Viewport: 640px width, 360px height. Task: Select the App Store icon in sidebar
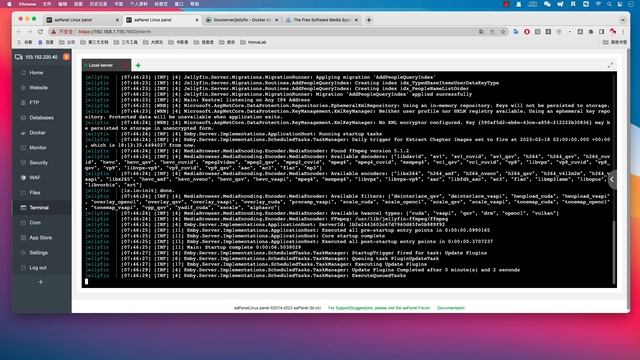pos(23,238)
